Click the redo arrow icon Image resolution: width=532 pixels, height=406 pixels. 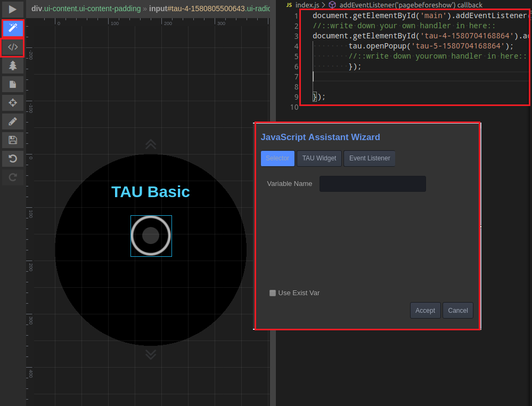(13, 177)
